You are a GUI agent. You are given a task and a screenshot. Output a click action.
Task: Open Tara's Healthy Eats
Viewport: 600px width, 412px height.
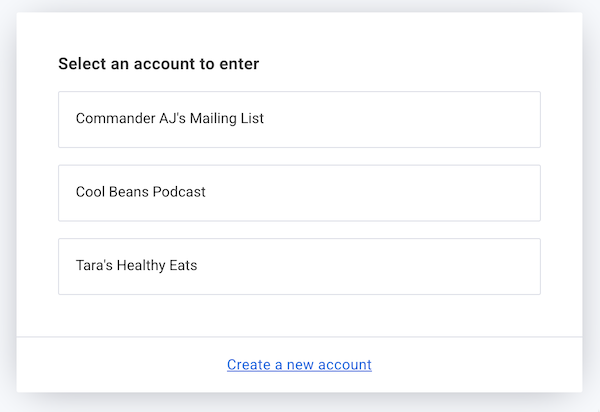point(299,266)
